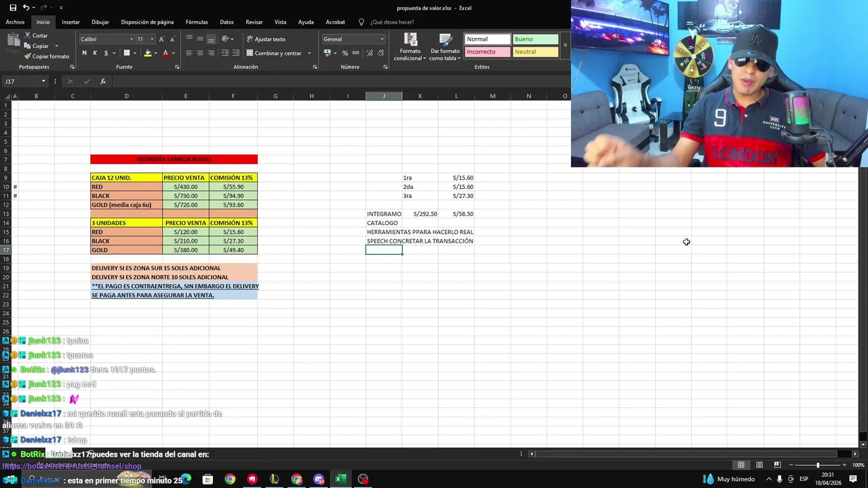
Task: Click the Save icon in the title bar
Action: coord(13,7)
